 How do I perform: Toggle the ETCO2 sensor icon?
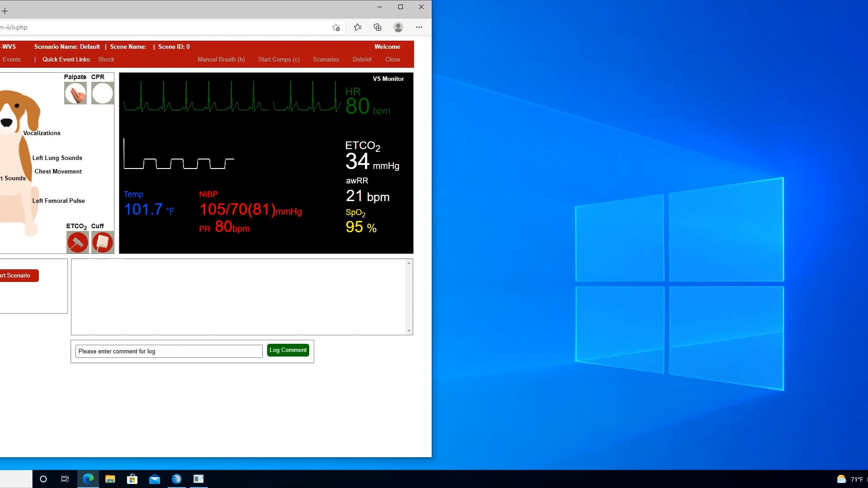tap(77, 243)
